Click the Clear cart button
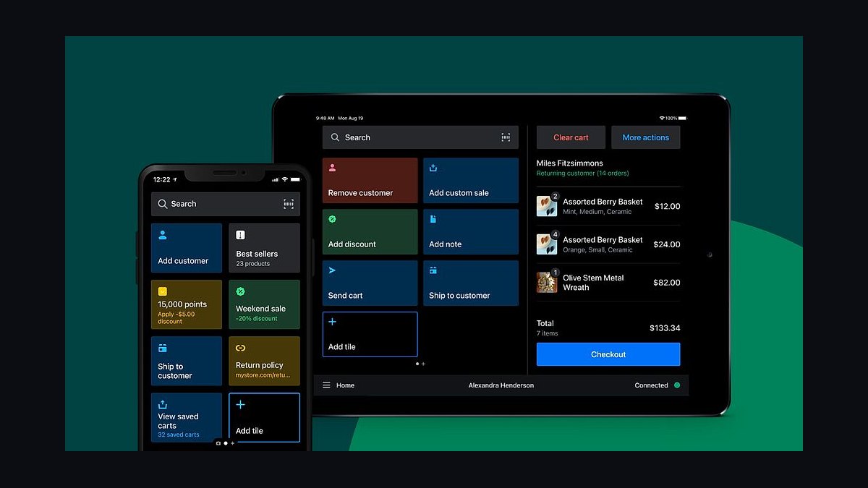The height and width of the screenshot is (488, 868). point(571,137)
